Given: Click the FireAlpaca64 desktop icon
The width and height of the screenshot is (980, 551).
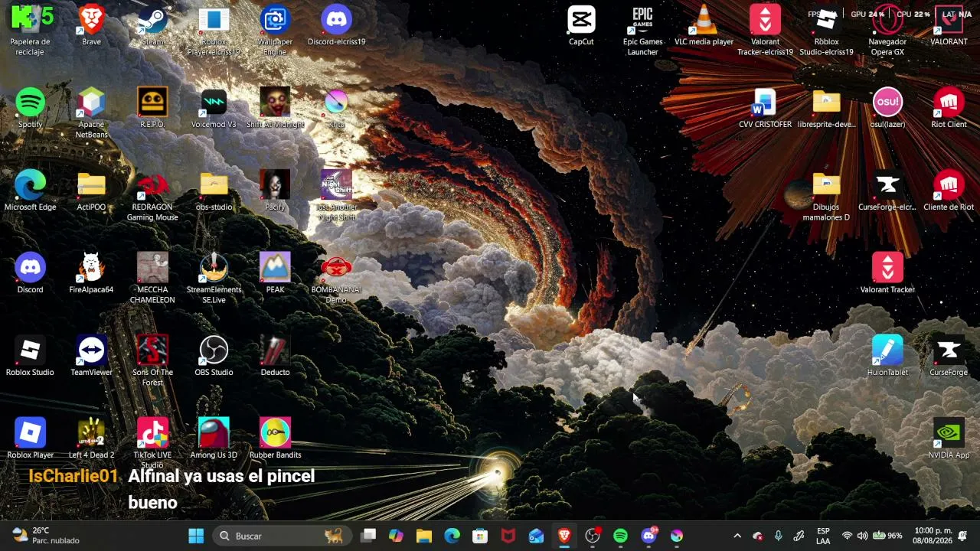Looking at the screenshot, I should (x=91, y=273).
